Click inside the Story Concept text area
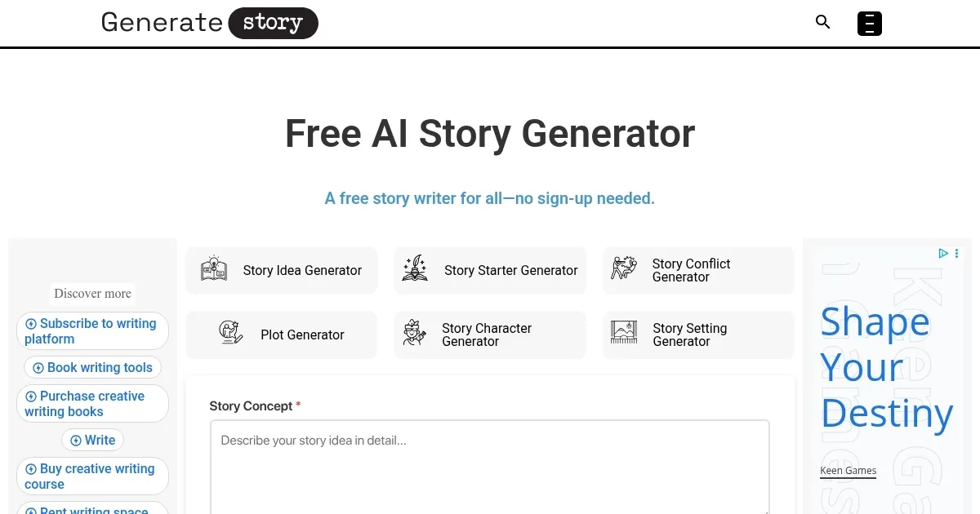The width and height of the screenshot is (980, 514). coord(489,465)
